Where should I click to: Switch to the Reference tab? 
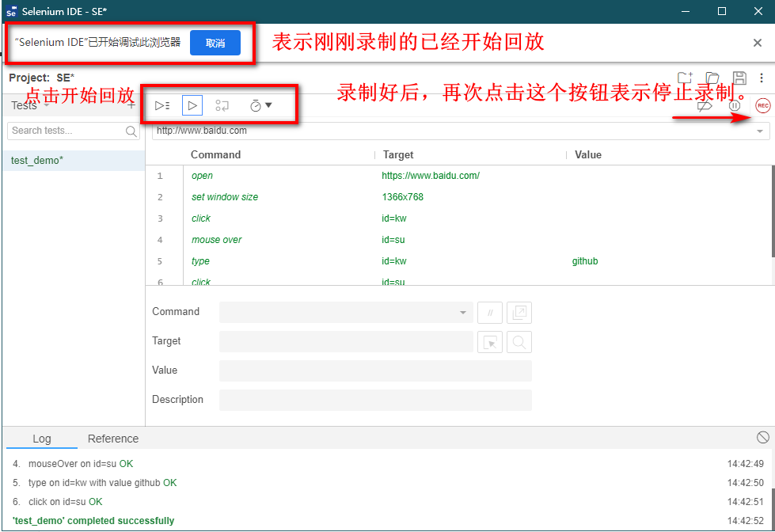point(113,439)
